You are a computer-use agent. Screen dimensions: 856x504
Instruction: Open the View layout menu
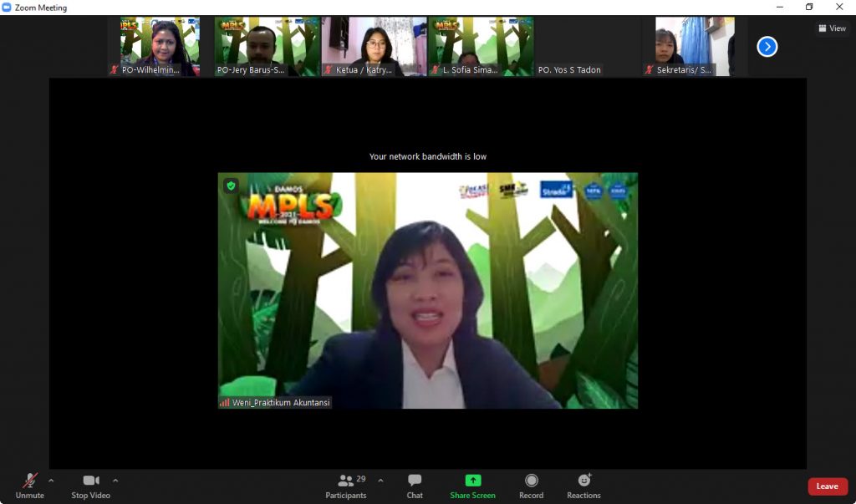click(x=833, y=28)
